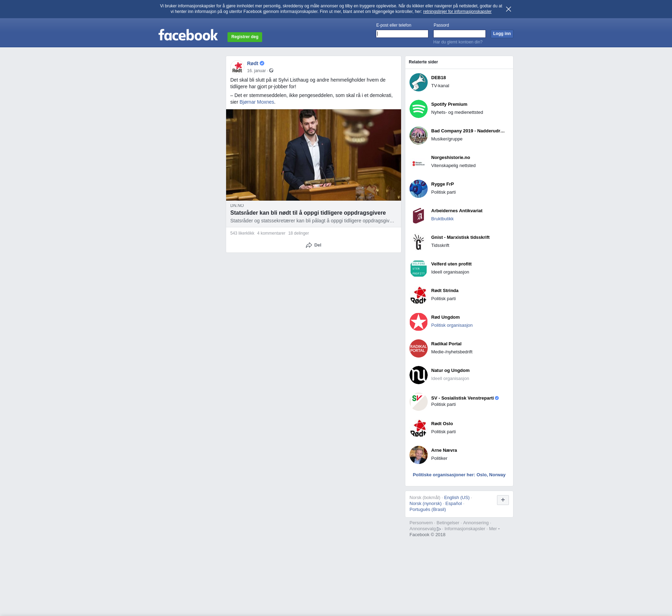Click the Del share arrow icon
This screenshot has width=672, height=616.
309,245
